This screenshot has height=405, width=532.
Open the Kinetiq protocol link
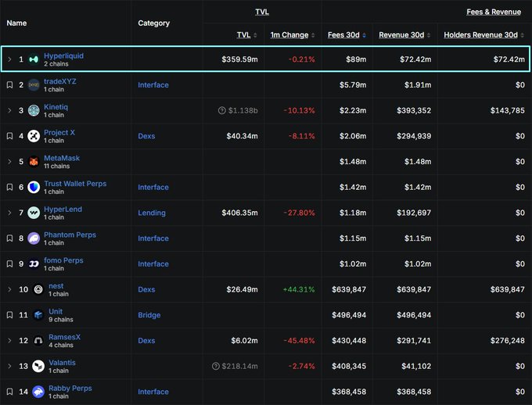pos(56,107)
